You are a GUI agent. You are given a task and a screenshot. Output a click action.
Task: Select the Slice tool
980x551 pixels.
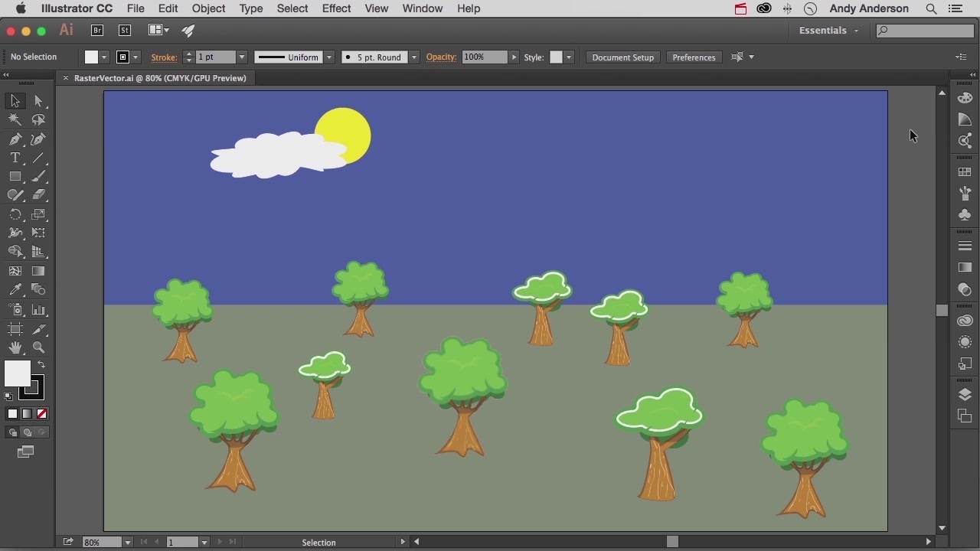(x=38, y=329)
